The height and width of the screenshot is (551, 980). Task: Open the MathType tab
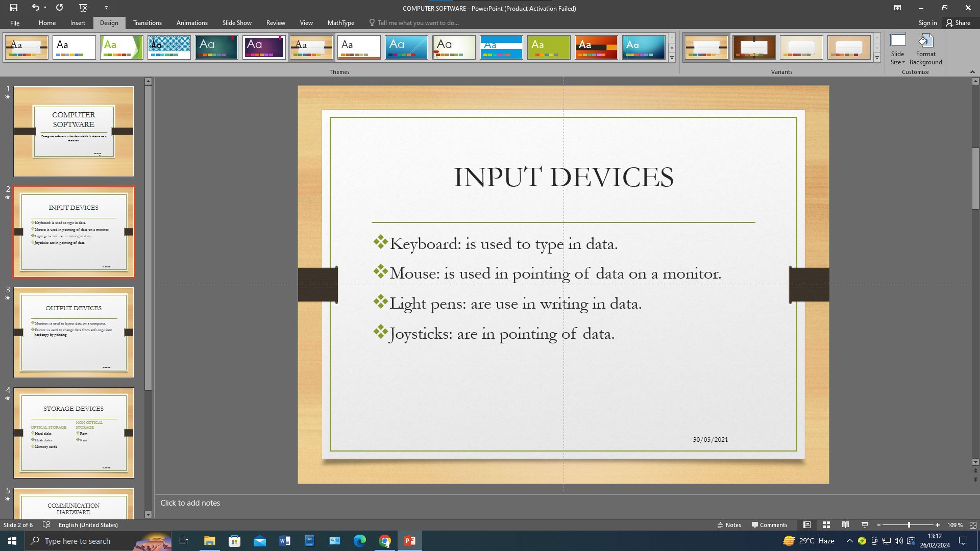click(x=340, y=23)
